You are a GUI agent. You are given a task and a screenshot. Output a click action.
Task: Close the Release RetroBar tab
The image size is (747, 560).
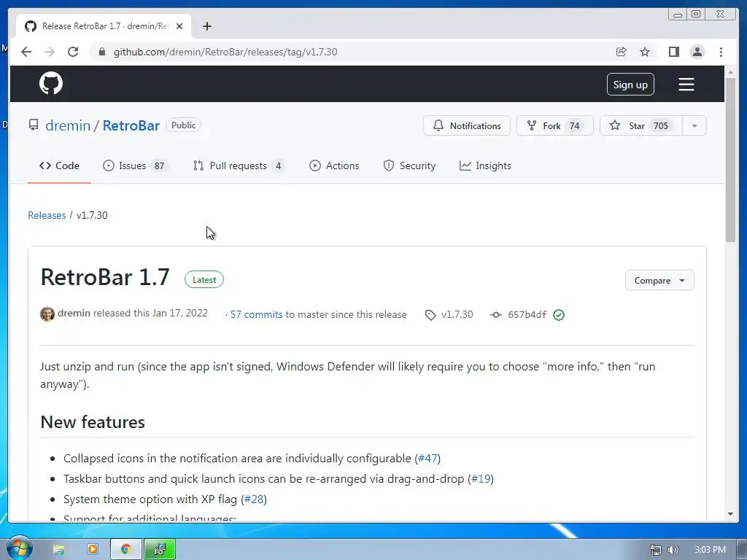click(179, 26)
